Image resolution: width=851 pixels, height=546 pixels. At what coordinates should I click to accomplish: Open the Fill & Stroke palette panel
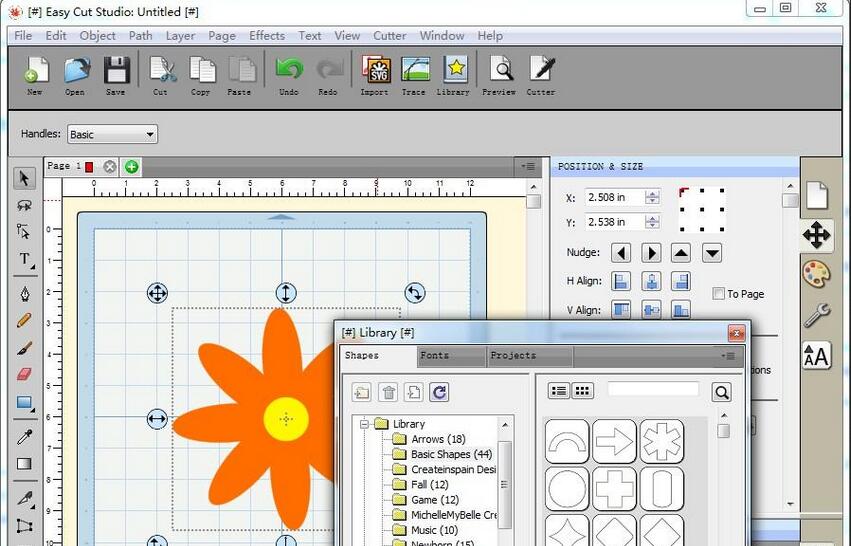tap(817, 274)
